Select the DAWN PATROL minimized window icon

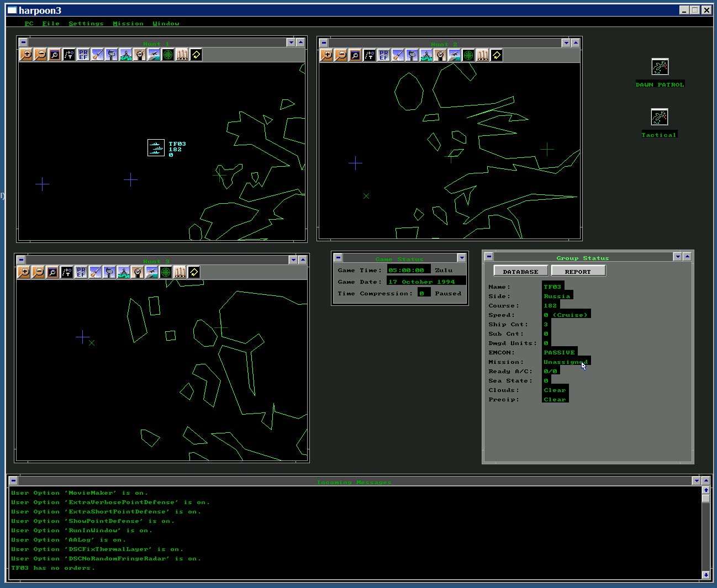click(660, 67)
